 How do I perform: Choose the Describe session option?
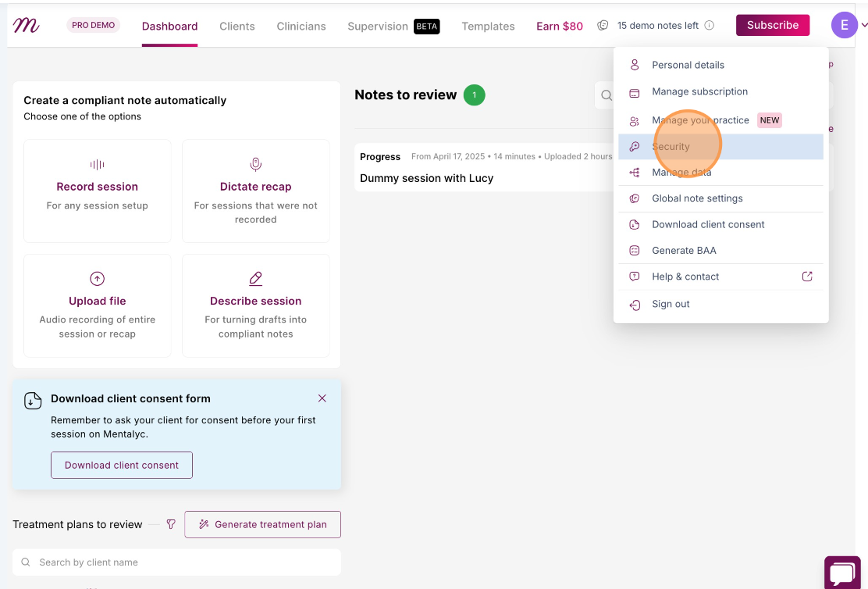tap(256, 306)
